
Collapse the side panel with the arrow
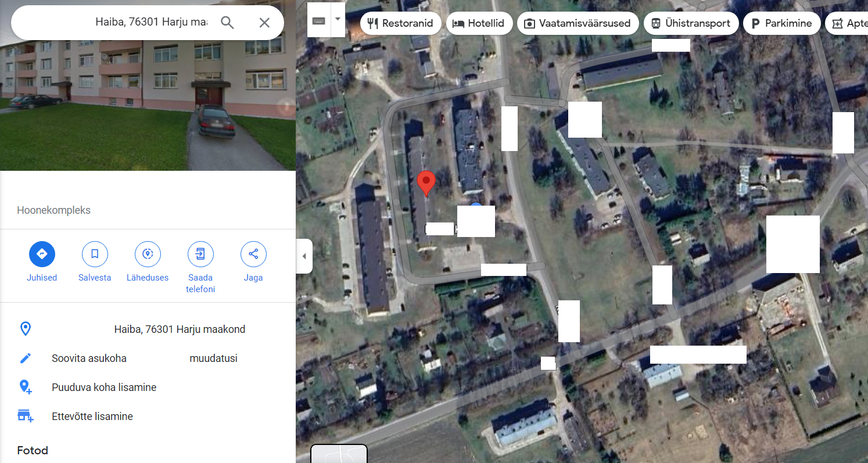coord(304,256)
